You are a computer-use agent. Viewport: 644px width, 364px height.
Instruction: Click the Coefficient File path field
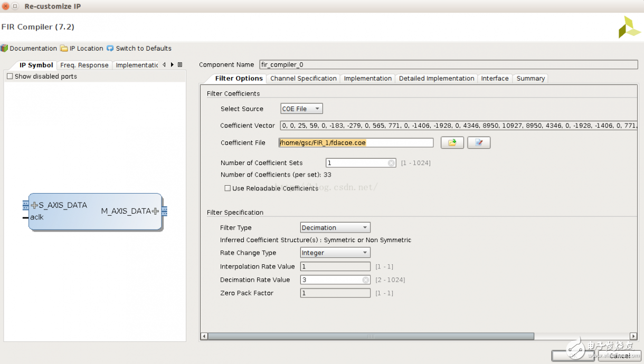pos(356,142)
